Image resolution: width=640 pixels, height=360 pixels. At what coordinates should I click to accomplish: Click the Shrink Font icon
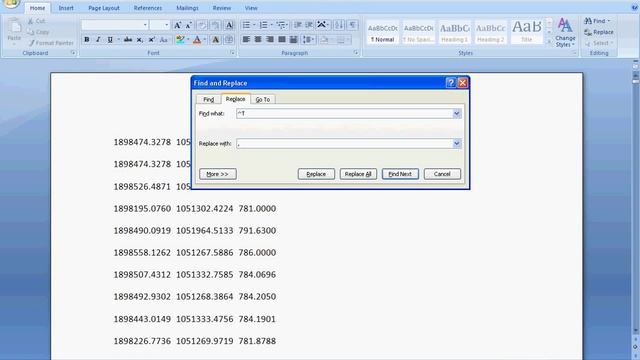(x=189, y=25)
